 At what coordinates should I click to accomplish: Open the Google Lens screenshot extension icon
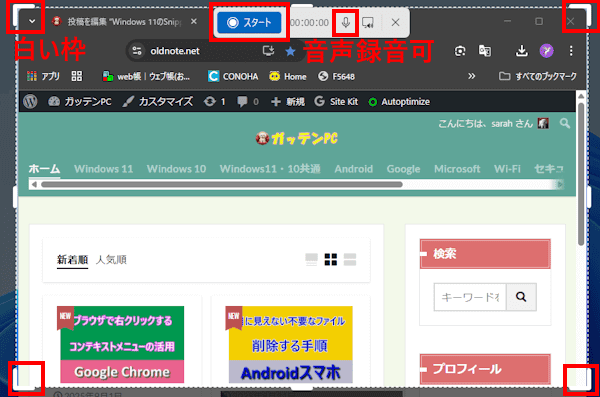click(460, 51)
